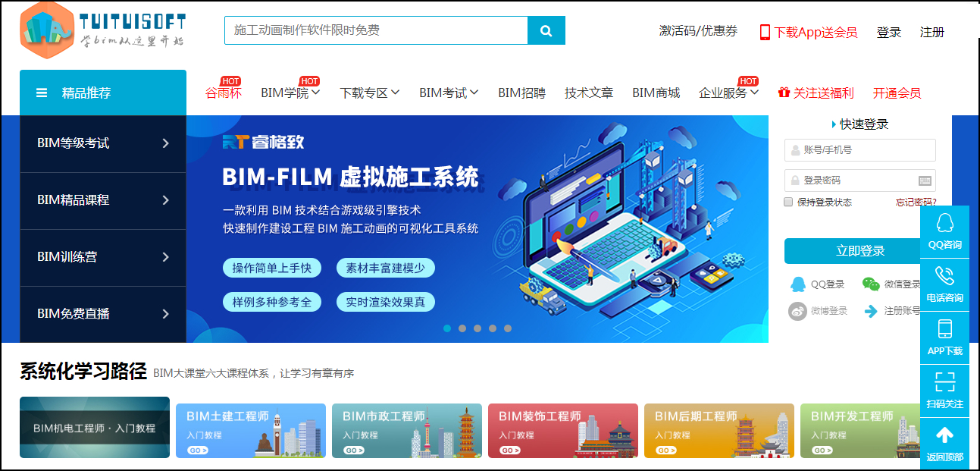Open APP下载 floating sidebar icon
Viewport: 980px width, 471px height.
944,338
